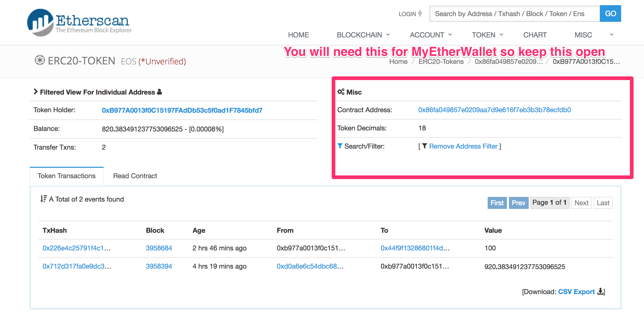This screenshot has width=644, height=319.
Task: Click the Filtered View chevron icon
Action: tap(36, 92)
